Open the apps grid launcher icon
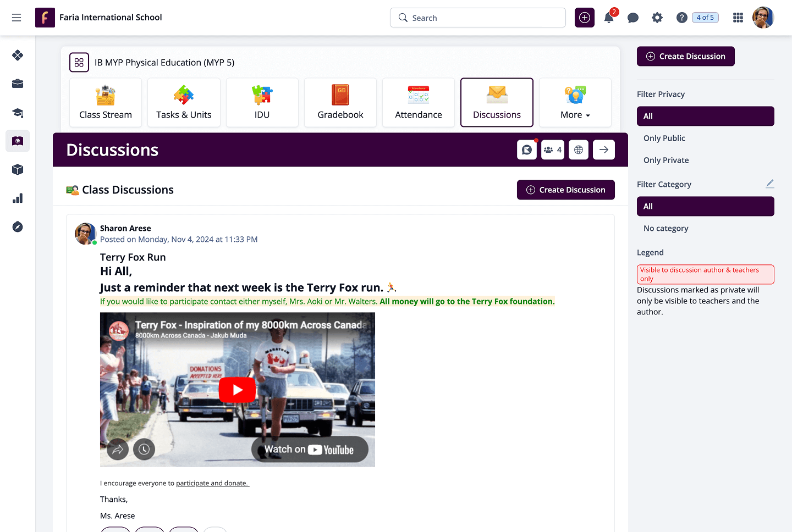This screenshot has width=792, height=532. [738, 18]
